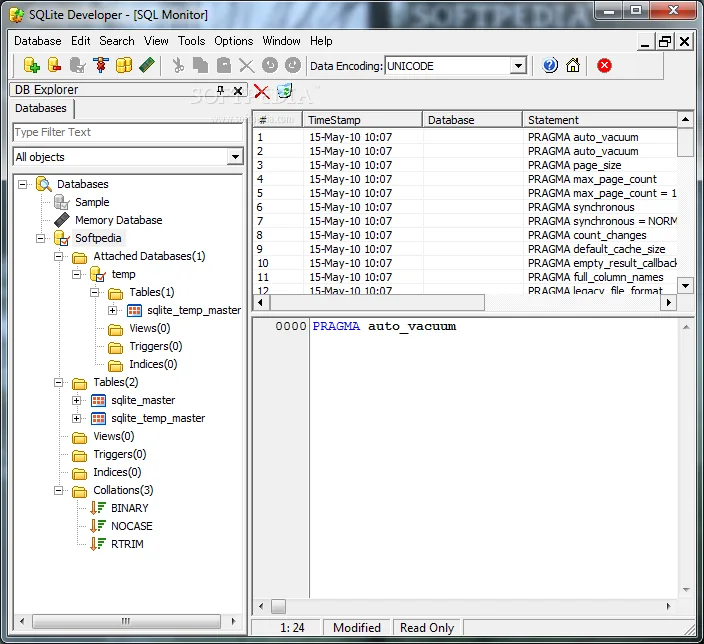
Task: Click the home icon in toolbar
Action: click(573, 66)
